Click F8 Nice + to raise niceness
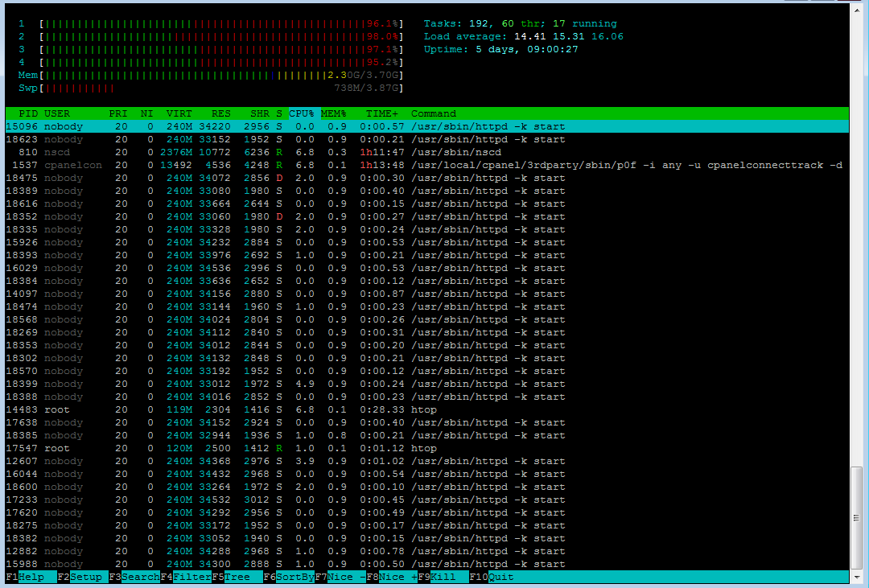Image resolution: width=869 pixels, height=588 pixels. coord(392,577)
